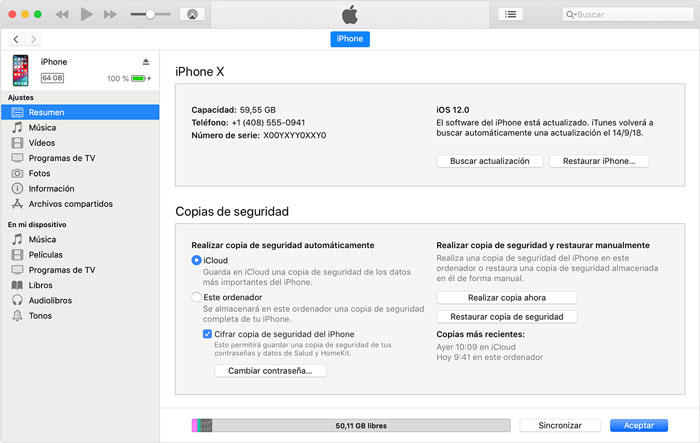Click the Resumen summary icon
Viewport: 700px width, 443px height.
click(x=17, y=112)
